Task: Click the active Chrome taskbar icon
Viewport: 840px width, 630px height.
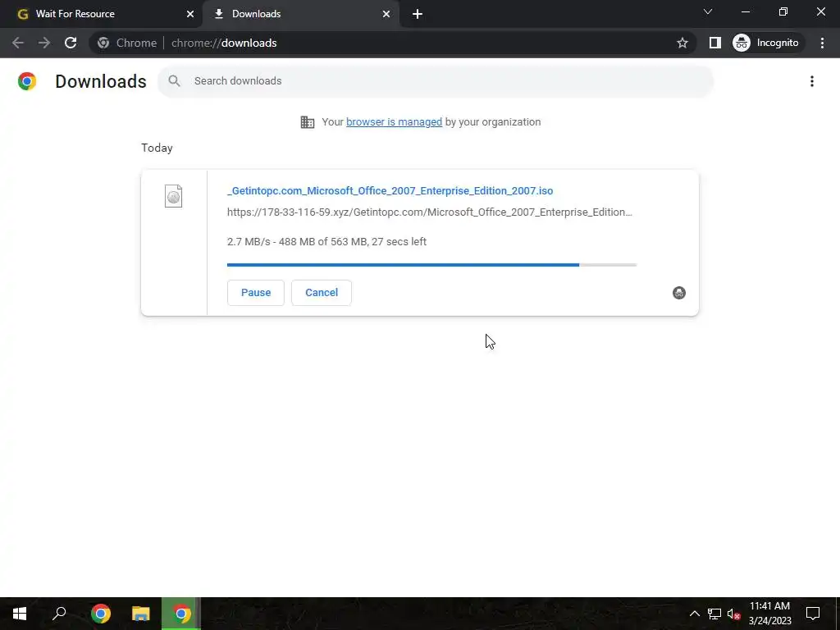Action: point(181,614)
